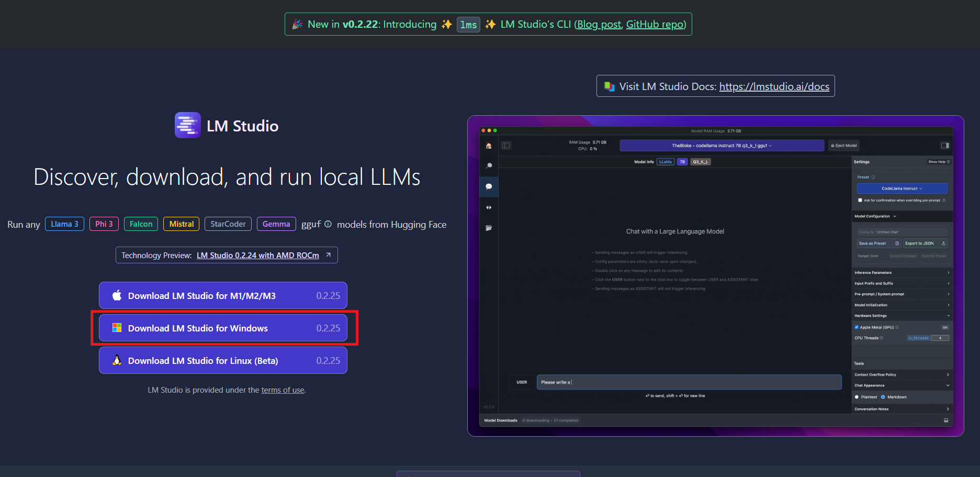Collapse the Chat Appearance section

pyautogui.click(x=902, y=385)
